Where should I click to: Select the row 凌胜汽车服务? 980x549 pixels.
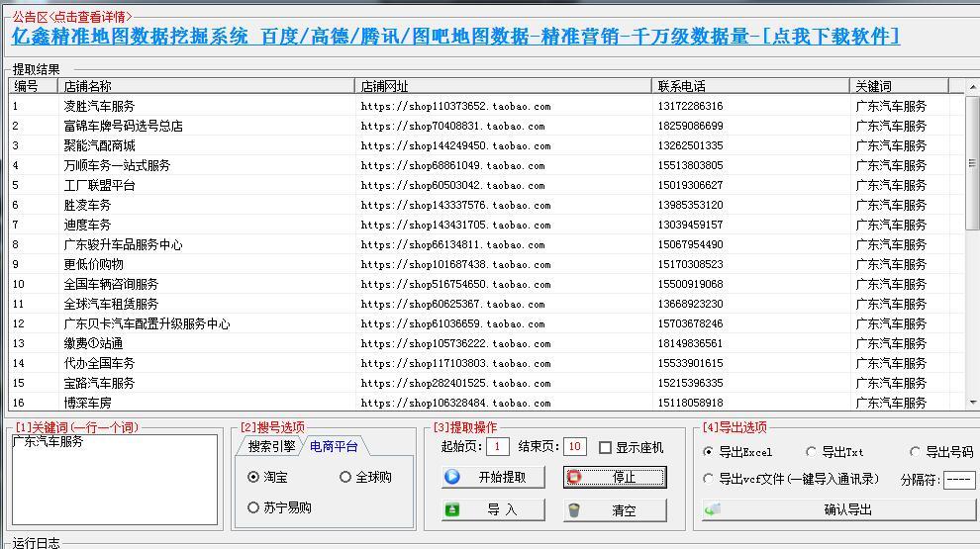click(487, 106)
